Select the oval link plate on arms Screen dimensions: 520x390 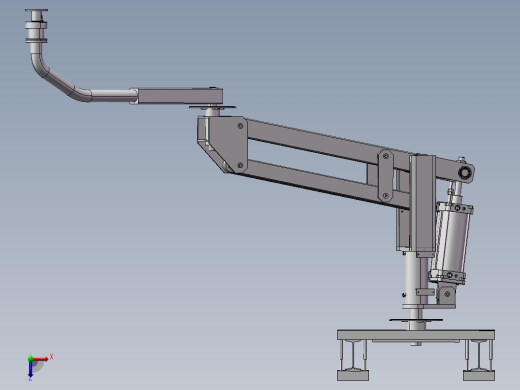[x=386, y=175]
